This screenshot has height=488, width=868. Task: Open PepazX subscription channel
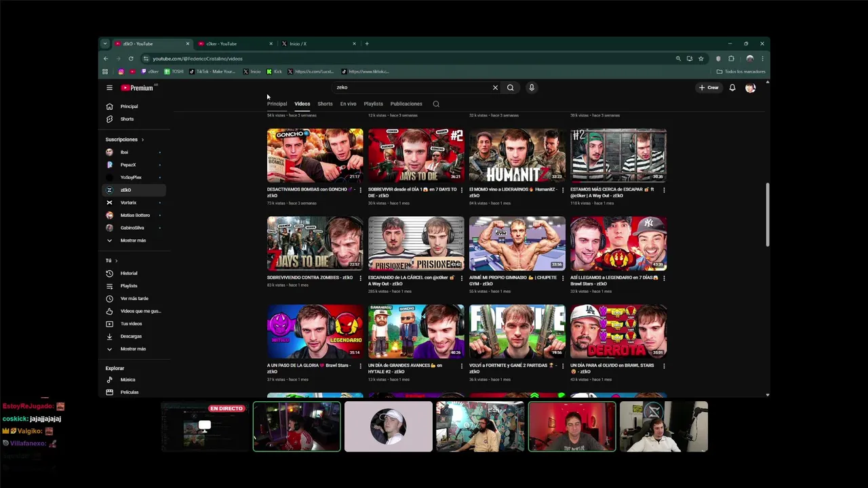pyautogui.click(x=134, y=165)
